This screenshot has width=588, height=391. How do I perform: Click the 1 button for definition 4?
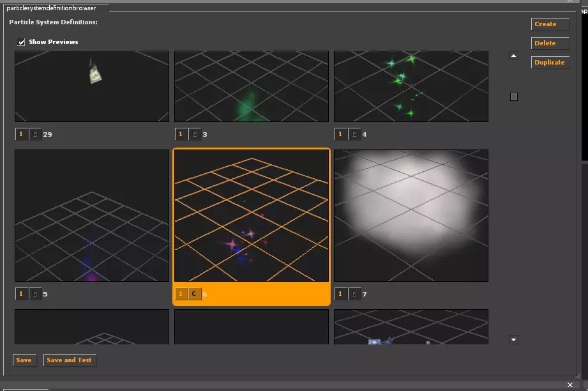click(x=340, y=134)
